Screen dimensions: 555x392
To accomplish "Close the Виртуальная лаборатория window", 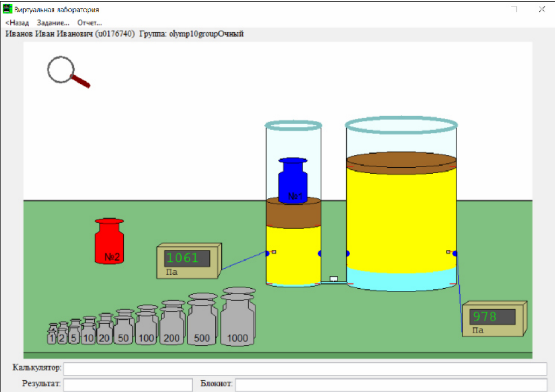I will (542, 9).
